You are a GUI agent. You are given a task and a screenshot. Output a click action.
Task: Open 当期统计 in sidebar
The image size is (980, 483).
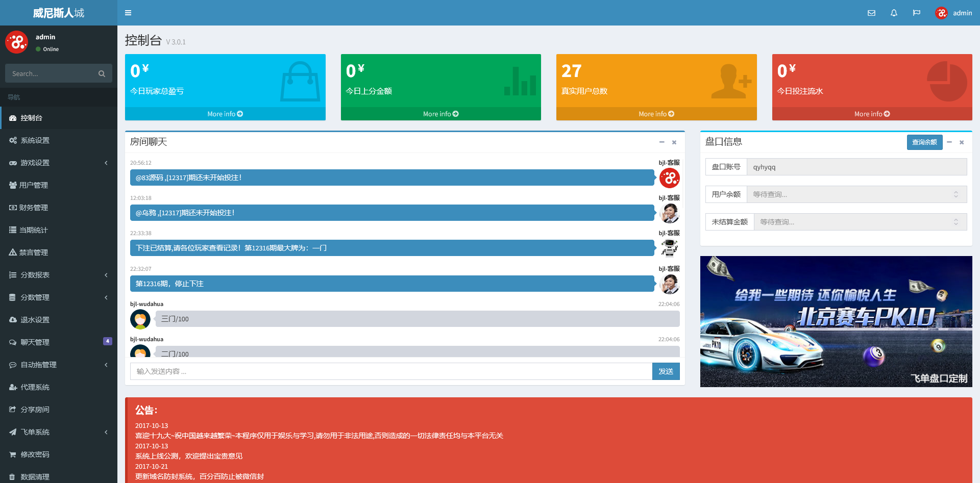59,230
